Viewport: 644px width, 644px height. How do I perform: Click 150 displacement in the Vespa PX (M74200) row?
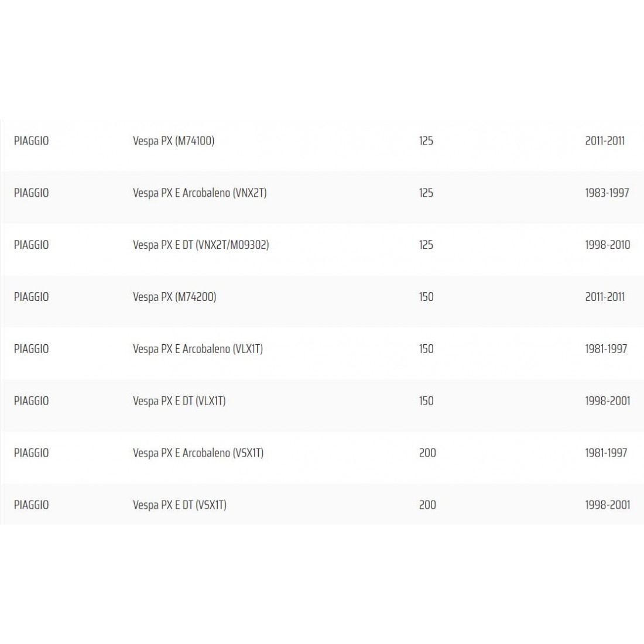pos(426,297)
